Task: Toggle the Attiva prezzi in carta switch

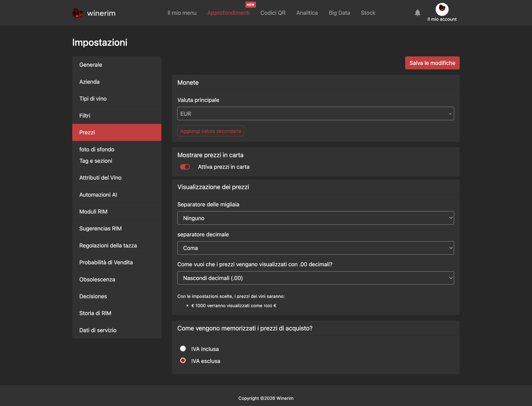Action: pyautogui.click(x=185, y=167)
